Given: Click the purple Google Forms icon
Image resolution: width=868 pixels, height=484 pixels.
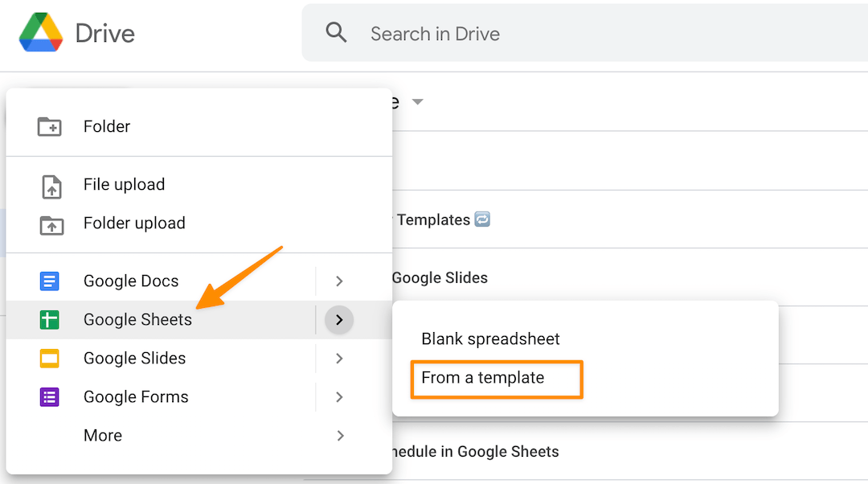Looking at the screenshot, I should point(50,397).
